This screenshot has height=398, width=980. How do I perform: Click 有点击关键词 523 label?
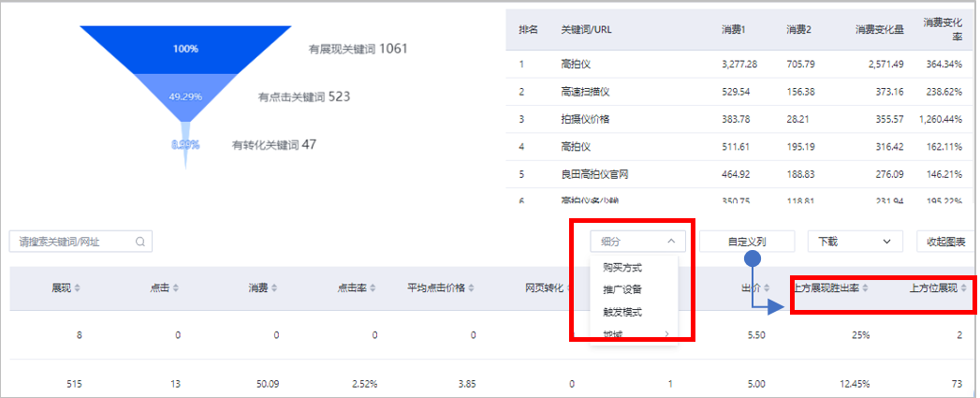[x=304, y=97]
